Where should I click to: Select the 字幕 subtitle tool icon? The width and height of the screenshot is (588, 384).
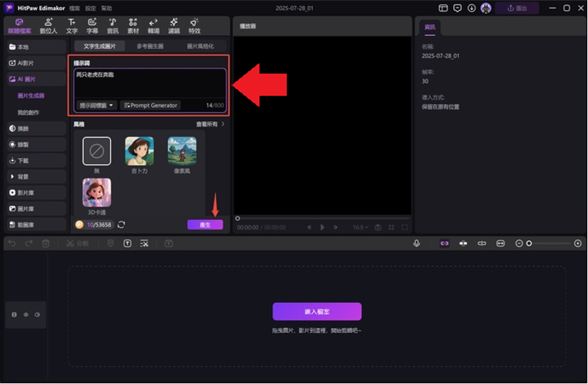tap(92, 26)
